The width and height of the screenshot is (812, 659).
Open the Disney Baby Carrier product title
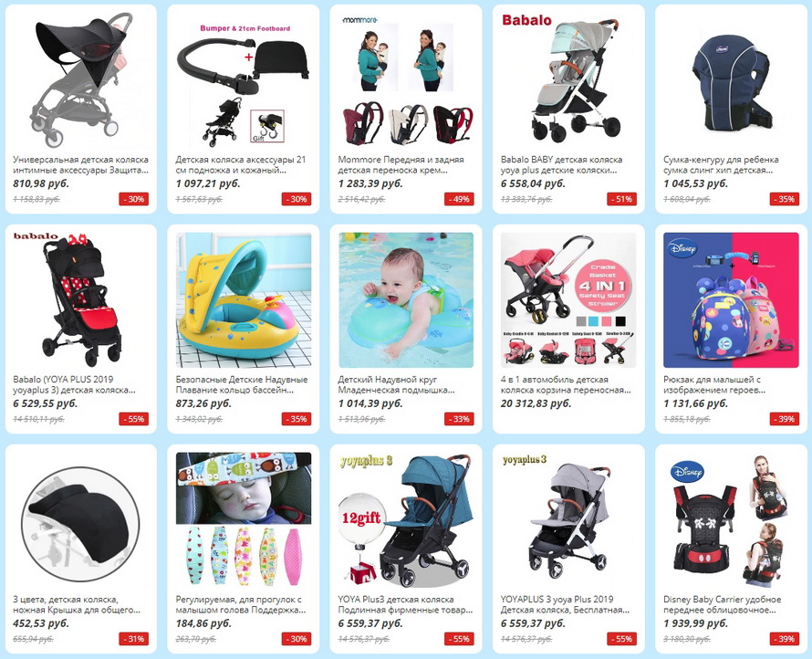coord(723,604)
